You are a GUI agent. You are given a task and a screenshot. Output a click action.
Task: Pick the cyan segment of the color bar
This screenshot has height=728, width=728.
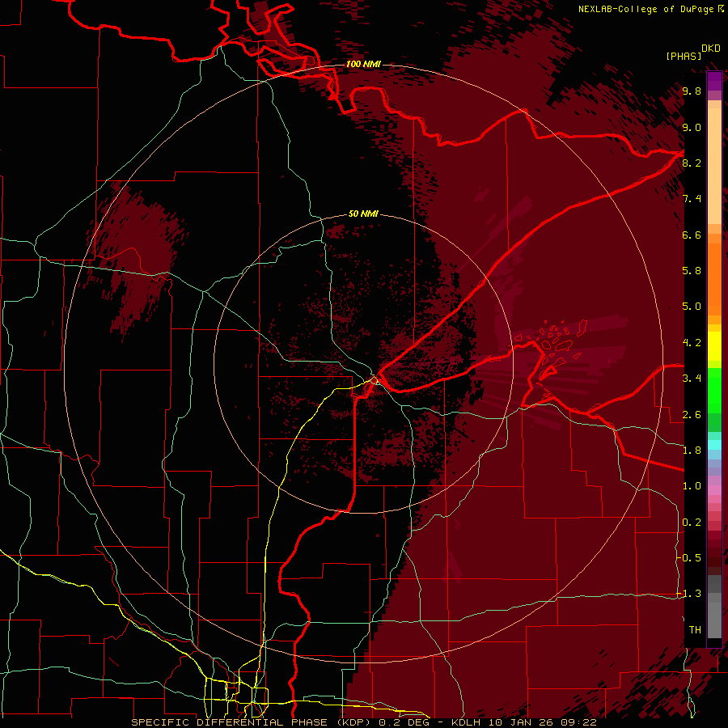pos(714,445)
